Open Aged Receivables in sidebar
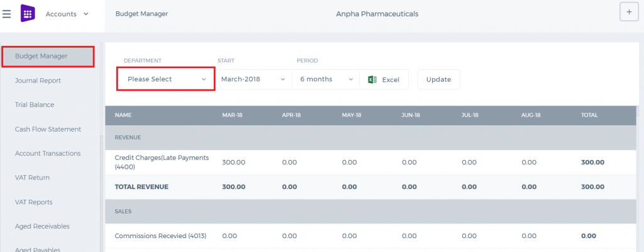Image resolution: width=644 pixels, height=252 pixels. 42,226
